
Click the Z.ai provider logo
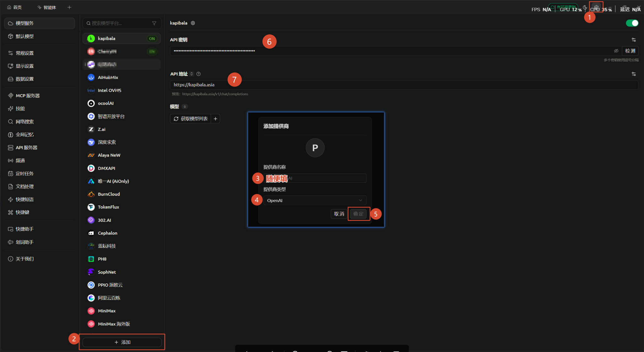[x=91, y=129]
